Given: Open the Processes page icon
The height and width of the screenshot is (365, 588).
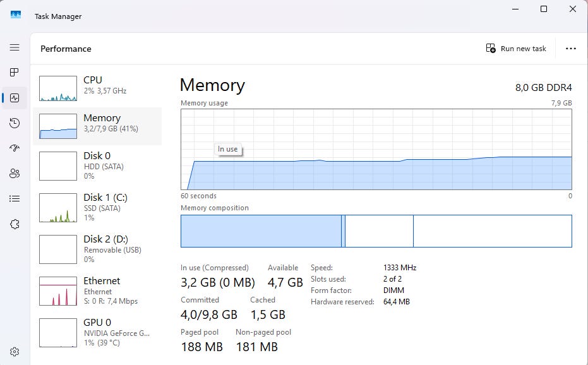Looking at the screenshot, I should tap(15, 73).
